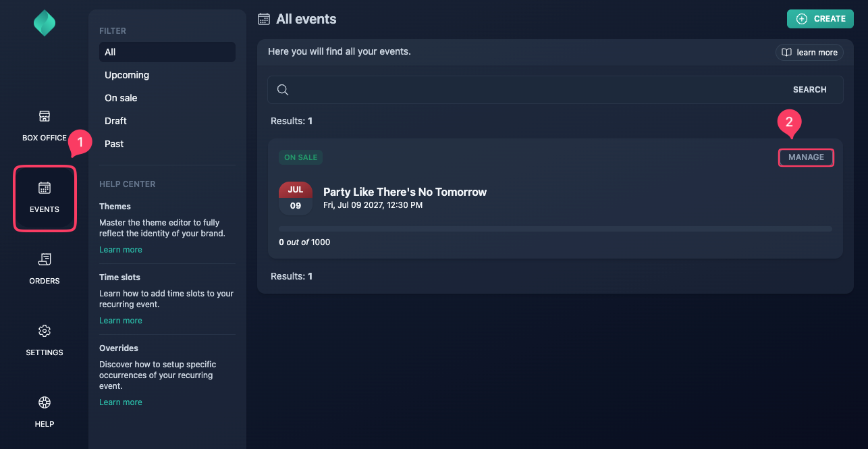
Task: Click the search magnifier icon
Action: 283,90
